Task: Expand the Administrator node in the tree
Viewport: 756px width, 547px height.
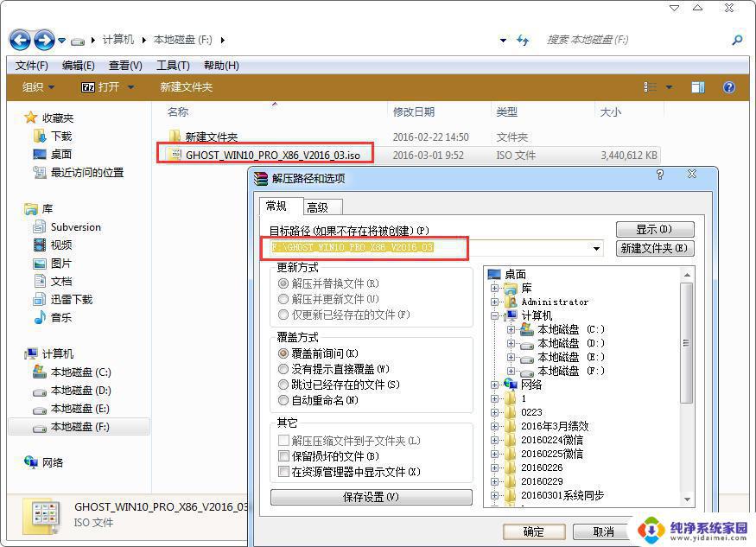Action: click(x=494, y=302)
